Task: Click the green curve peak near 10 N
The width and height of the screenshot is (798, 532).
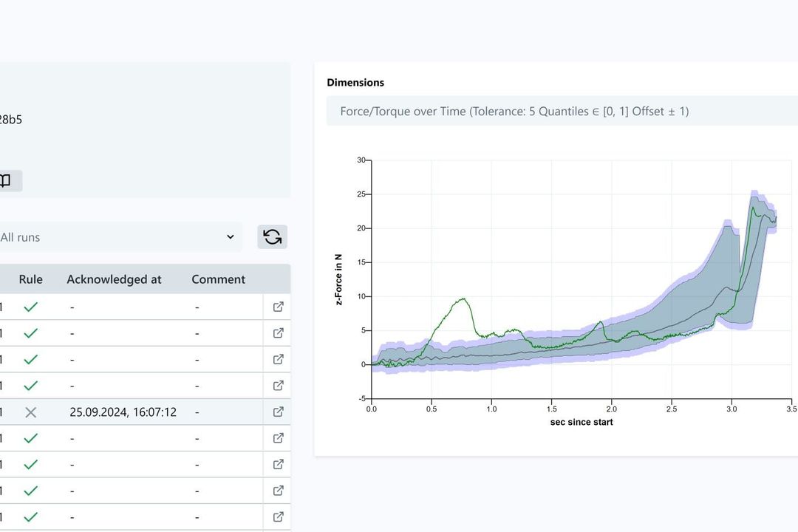Action: coord(463,299)
